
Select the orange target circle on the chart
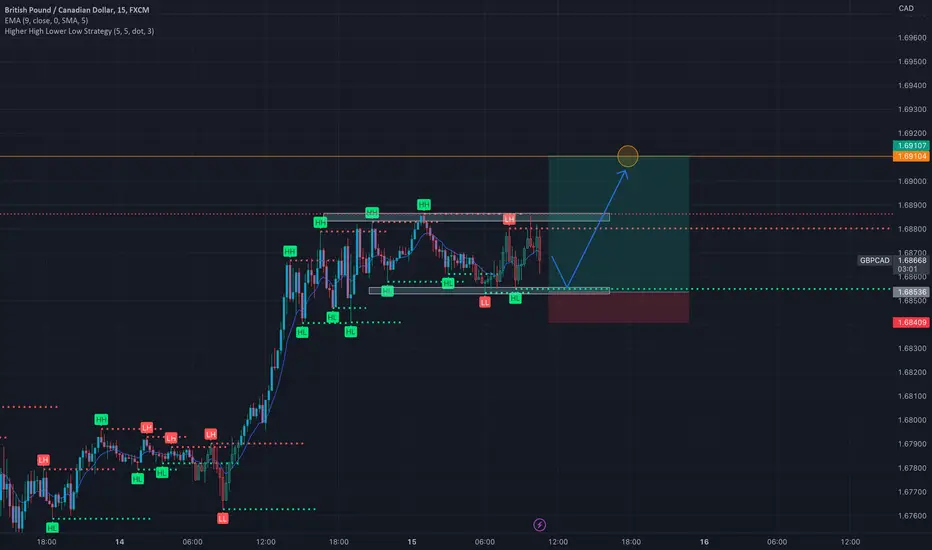(628, 156)
